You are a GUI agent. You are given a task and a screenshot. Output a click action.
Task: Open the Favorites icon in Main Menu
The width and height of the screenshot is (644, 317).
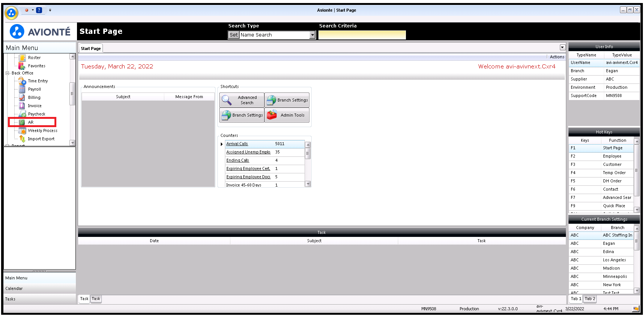[x=22, y=66]
